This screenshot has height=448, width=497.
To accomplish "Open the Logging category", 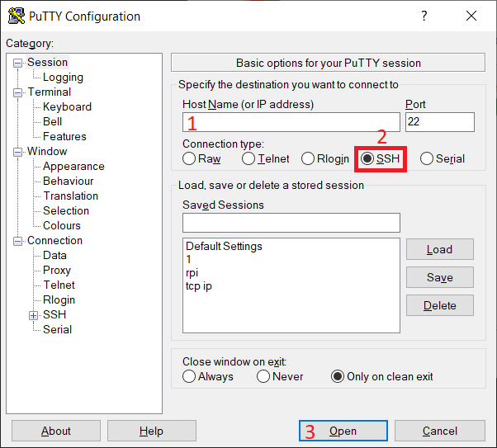I will (63, 77).
